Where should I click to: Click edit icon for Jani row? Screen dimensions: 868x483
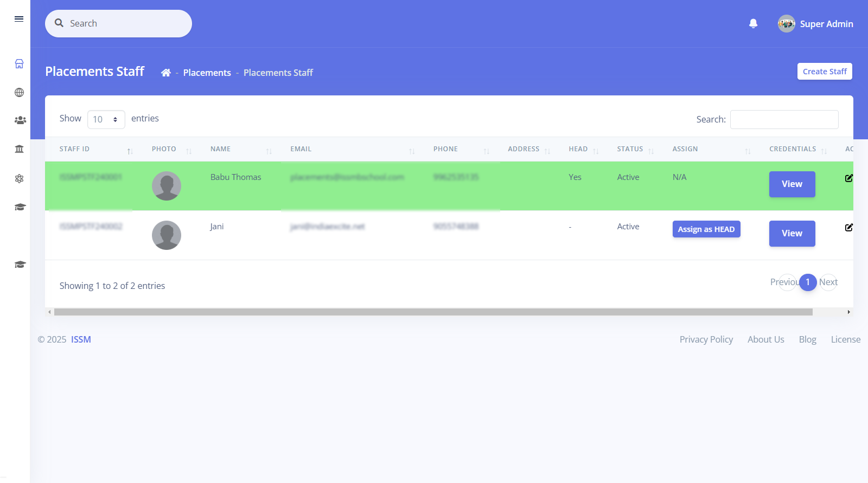(x=848, y=227)
